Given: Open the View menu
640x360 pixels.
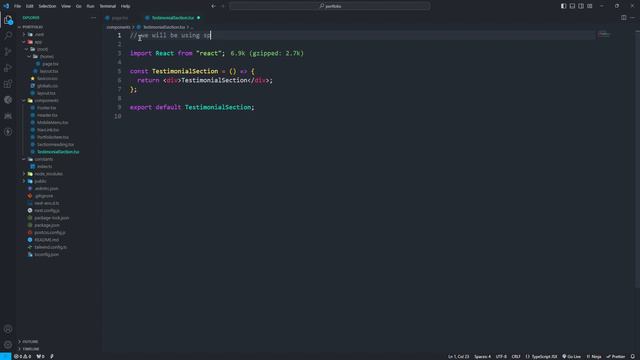Looking at the screenshot, I should coord(66,6).
